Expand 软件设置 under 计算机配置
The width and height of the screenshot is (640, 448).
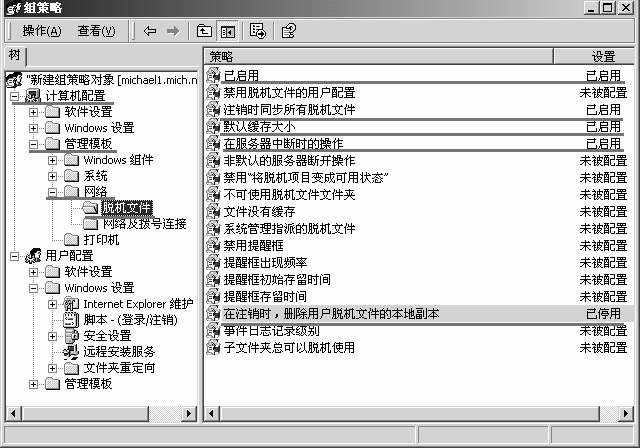tap(33, 112)
